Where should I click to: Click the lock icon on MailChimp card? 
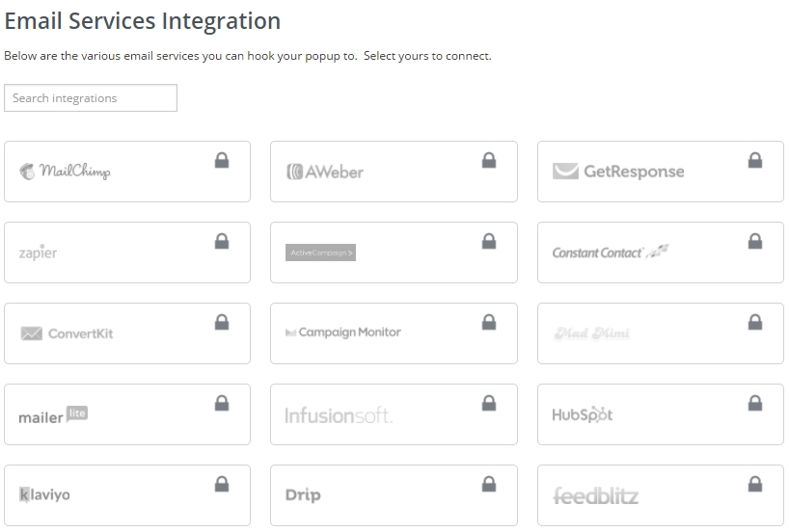coord(222,160)
